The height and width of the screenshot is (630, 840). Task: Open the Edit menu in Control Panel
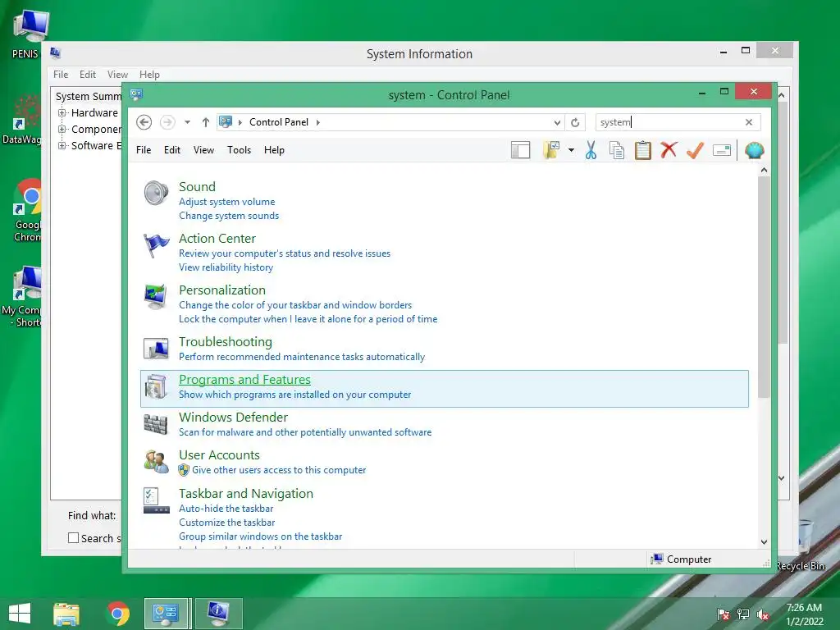[172, 150]
